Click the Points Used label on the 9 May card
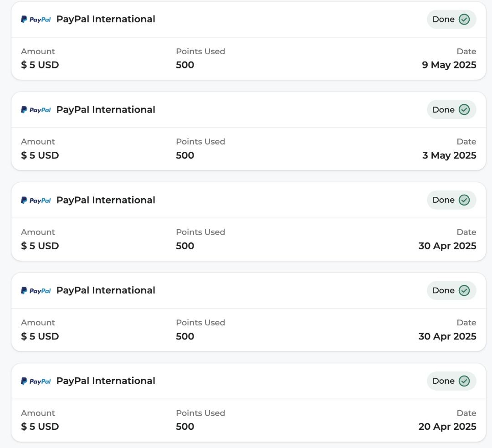 [x=200, y=51]
